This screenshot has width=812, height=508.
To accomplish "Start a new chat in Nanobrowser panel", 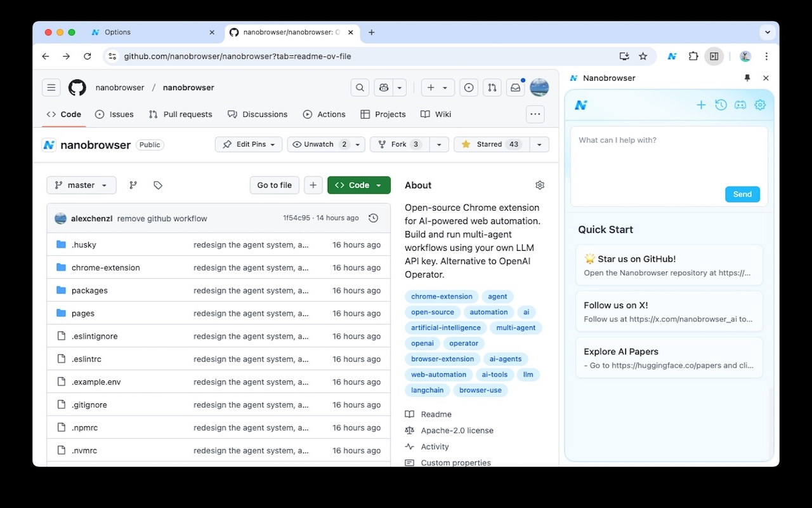I will click(x=701, y=105).
